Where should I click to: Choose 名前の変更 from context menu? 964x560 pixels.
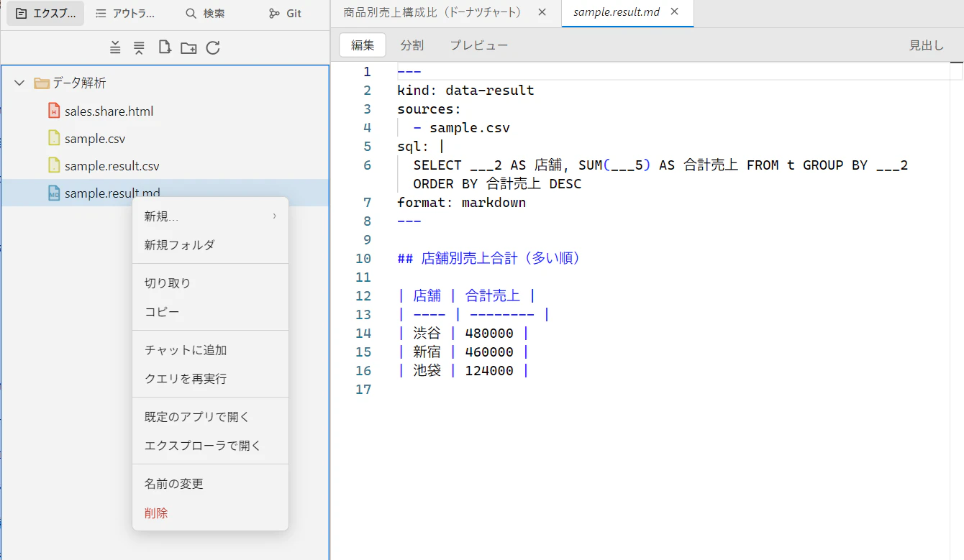[x=210, y=484]
